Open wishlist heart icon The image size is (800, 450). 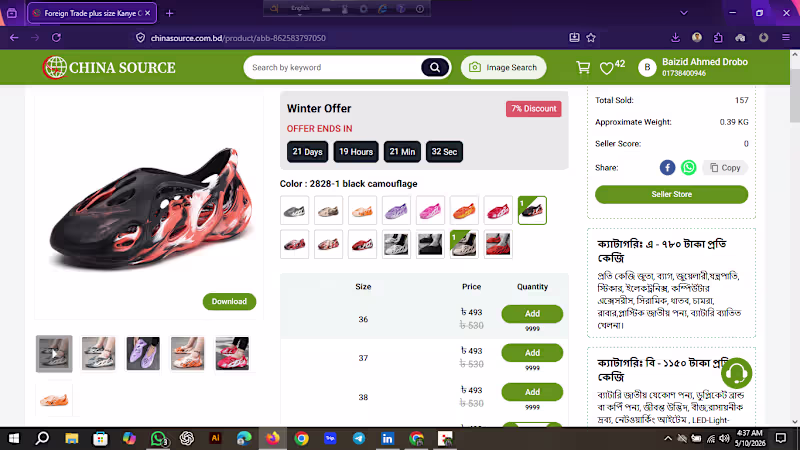606,68
